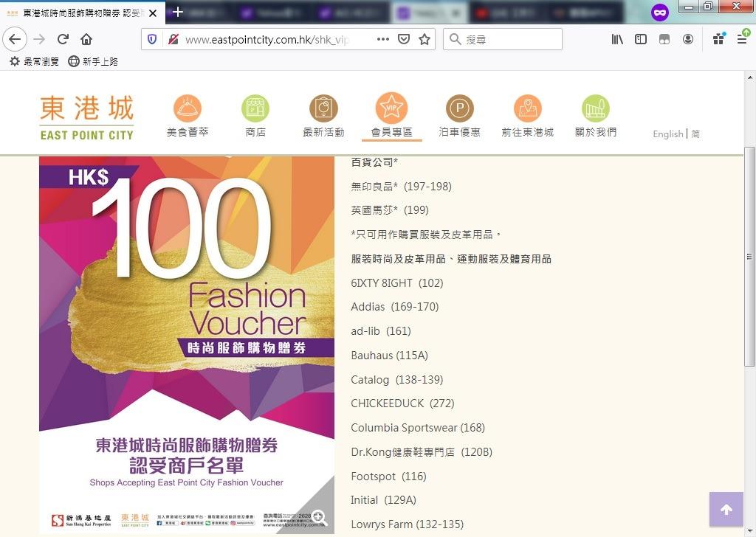Focus the 搜尋 search box

pos(502,39)
